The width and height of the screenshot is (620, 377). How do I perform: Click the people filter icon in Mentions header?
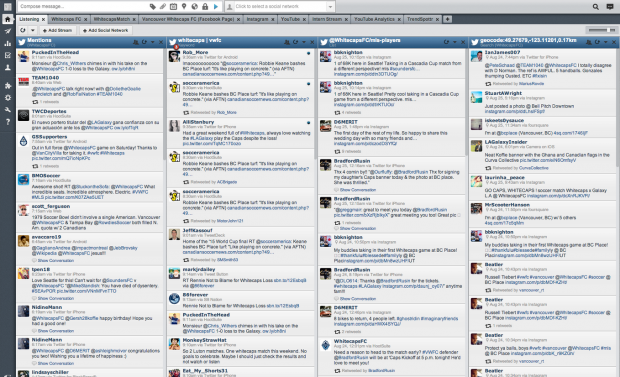(136, 42)
